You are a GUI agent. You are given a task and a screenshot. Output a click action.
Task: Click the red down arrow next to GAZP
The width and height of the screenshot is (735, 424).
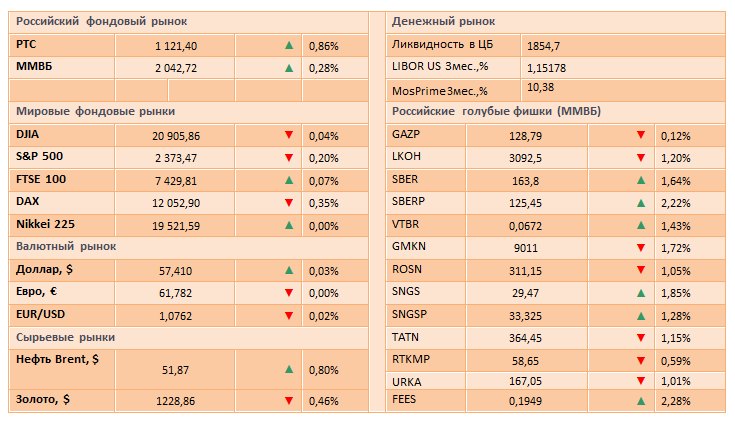(x=640, y=134)
